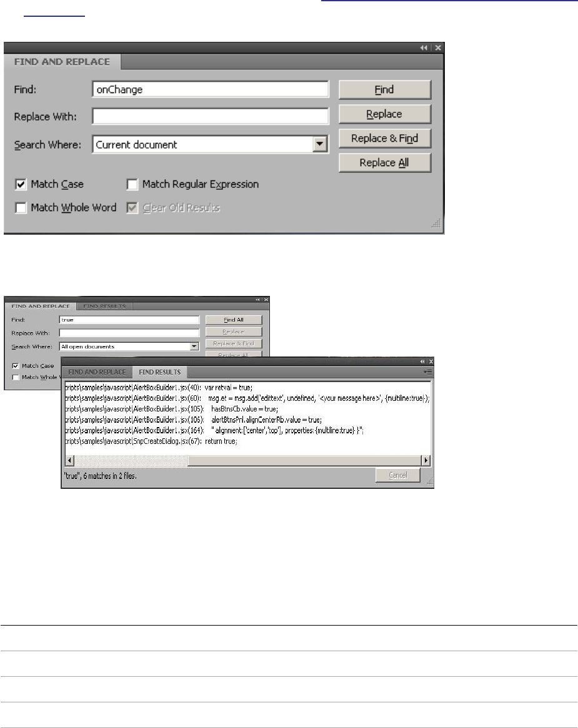Viewport: 578px width, 728px height.
Task: Click the resize grip icon of the top Find and Replace panel
Action: tap(436, 224)
